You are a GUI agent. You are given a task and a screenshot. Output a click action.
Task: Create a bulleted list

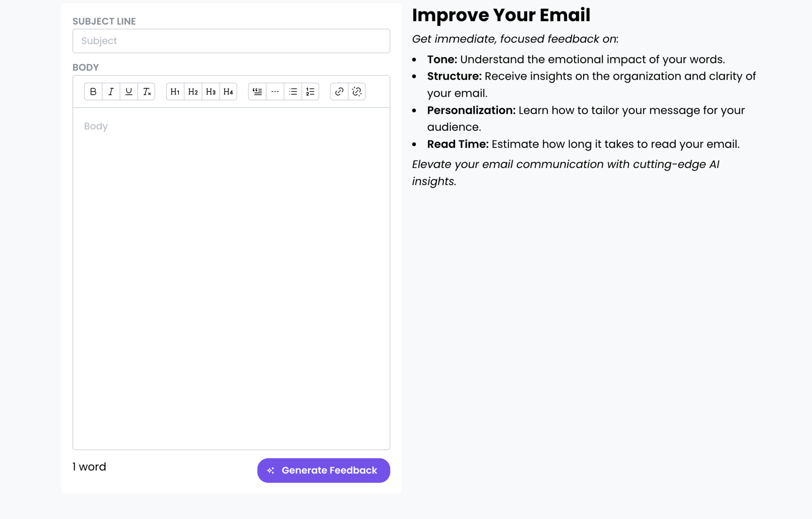(293, 92)
